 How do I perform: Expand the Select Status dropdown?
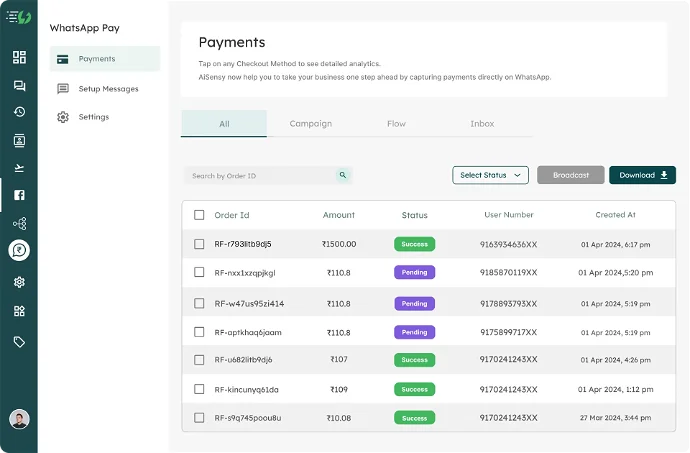490,175
